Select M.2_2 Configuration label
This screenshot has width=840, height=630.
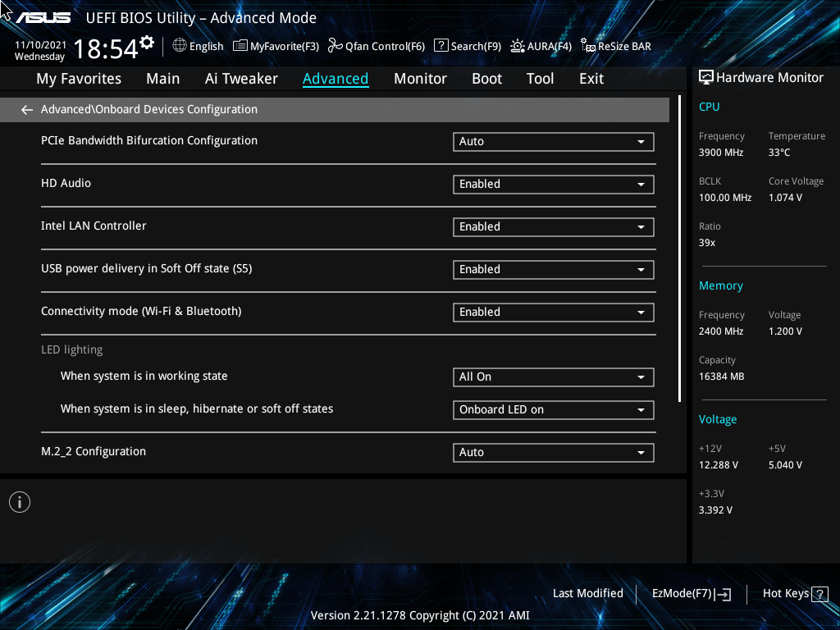94,452
